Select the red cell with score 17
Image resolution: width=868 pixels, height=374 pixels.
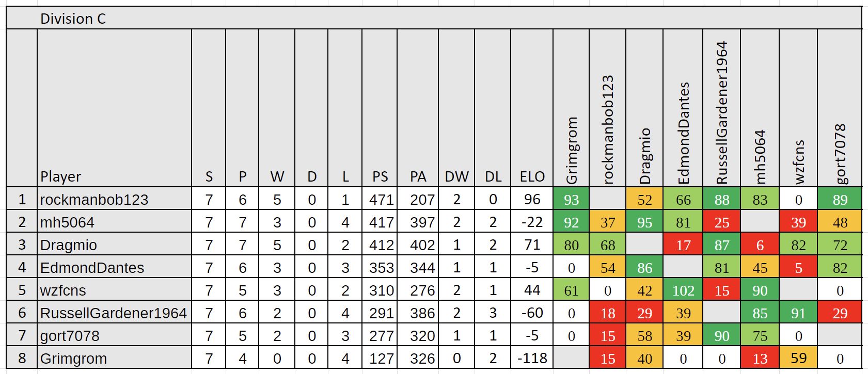[x=683, y=245]
